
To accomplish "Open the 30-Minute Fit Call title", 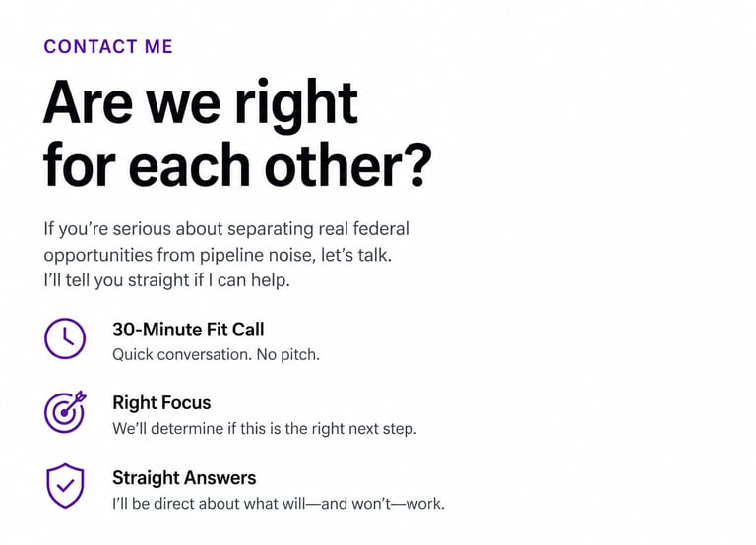I will (188, 330).
